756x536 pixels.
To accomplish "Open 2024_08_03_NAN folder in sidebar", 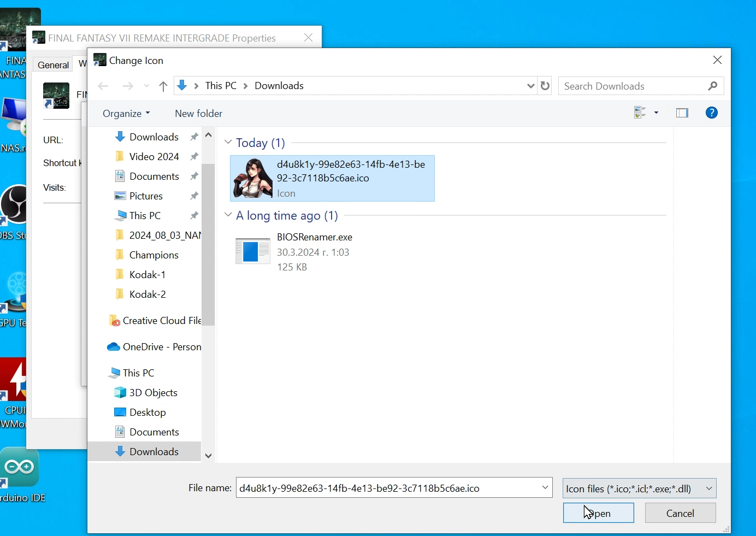I will coord(157,235).
